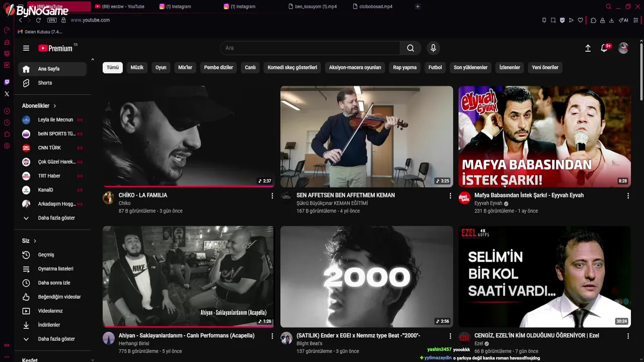Open the Leyla ile Mecnun subscription

tap(52, 120)
